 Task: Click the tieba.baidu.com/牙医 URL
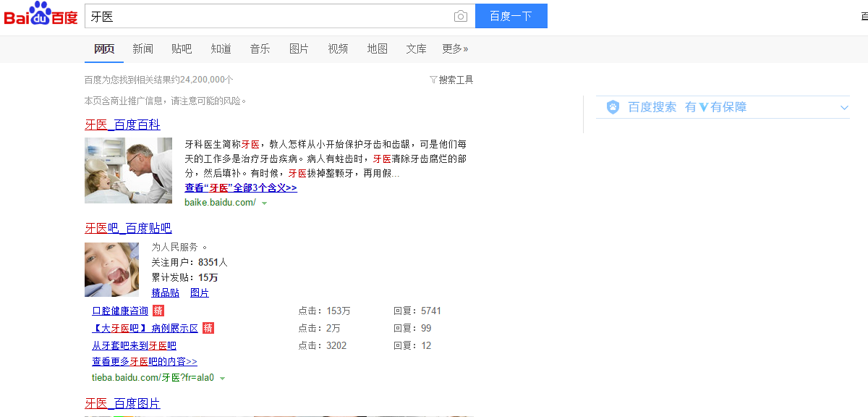point(153,378)
